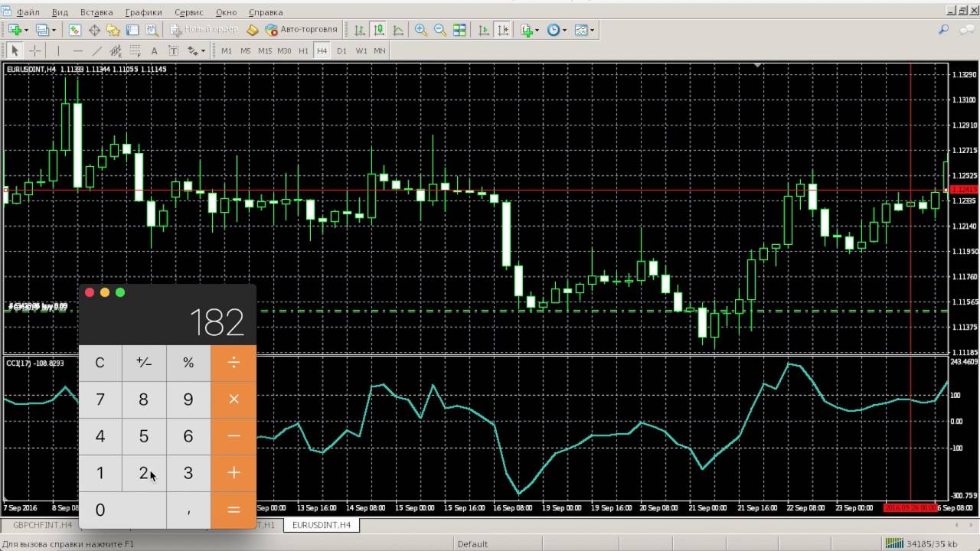Switch chart to candlesticks type
The height and width of the screenshot is (551, 980).
coord(379,30)
